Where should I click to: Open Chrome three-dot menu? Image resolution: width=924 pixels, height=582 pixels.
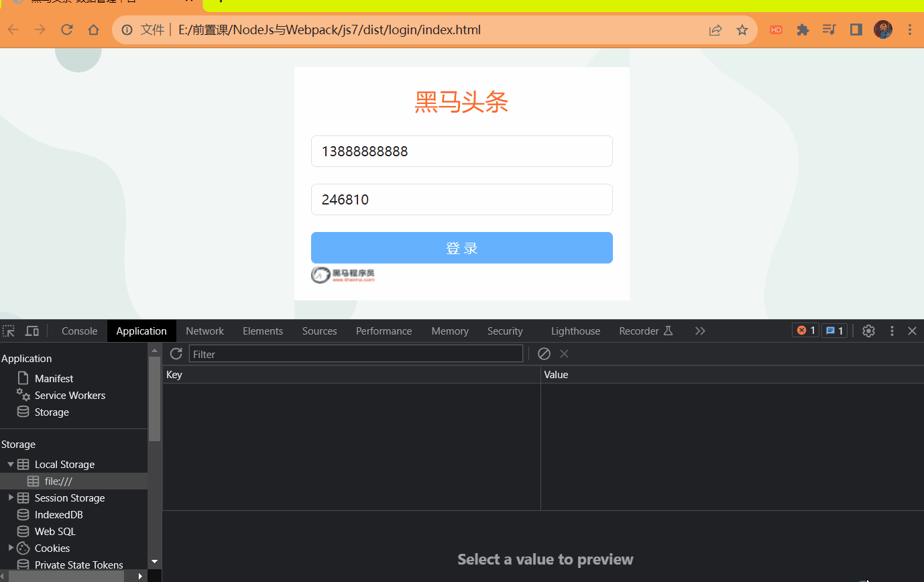910,30
